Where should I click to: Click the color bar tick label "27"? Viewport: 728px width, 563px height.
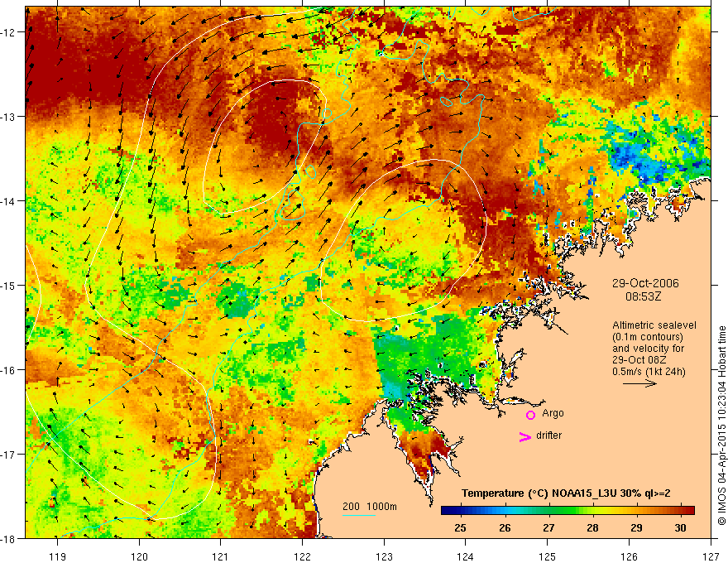548,528
